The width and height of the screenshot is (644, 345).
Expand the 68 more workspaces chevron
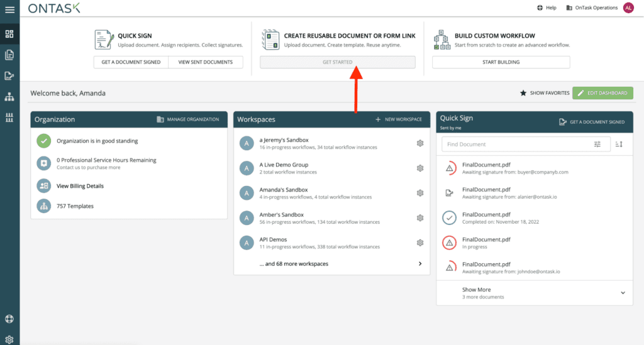pos(419,264)
